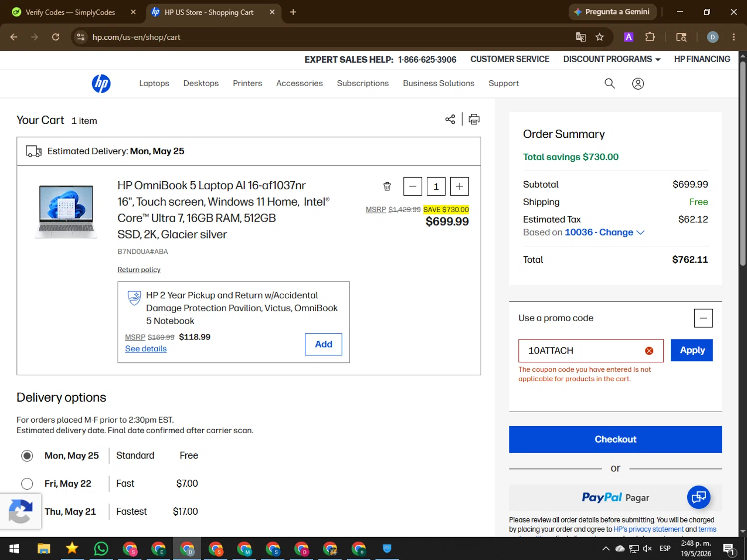Click the quantity field showing 1

[436, 187]
